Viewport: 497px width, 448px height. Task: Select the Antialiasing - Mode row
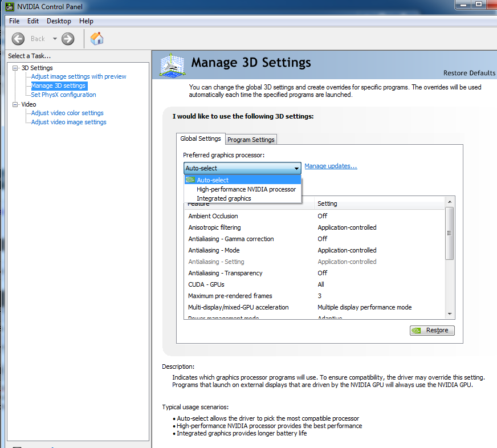[315, 250]
